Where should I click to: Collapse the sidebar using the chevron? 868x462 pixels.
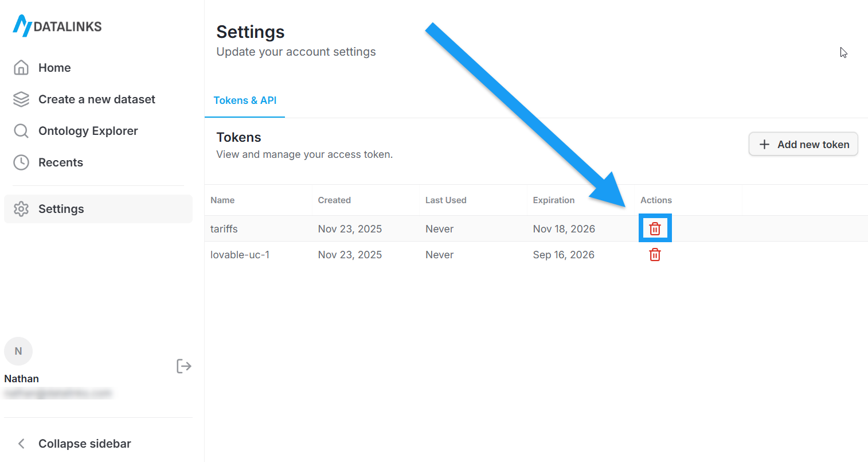click(21, 443)
